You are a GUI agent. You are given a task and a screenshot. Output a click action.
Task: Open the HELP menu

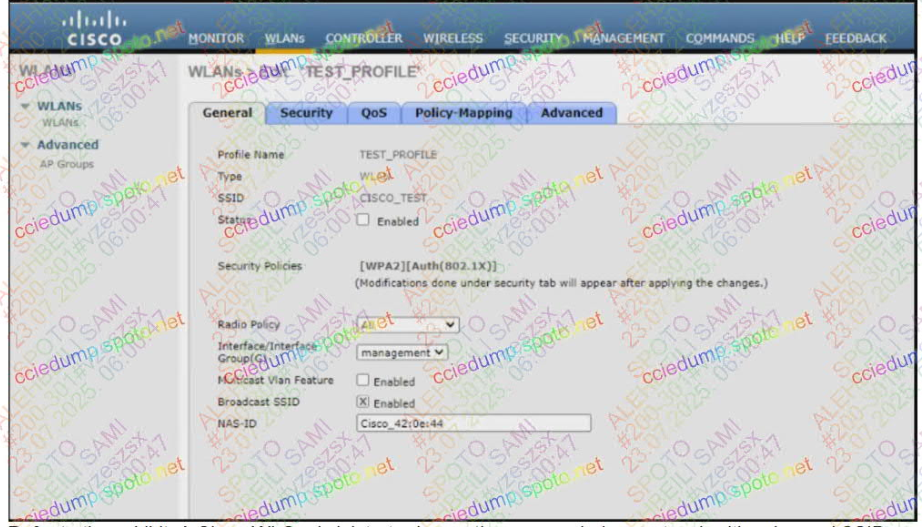789,38
